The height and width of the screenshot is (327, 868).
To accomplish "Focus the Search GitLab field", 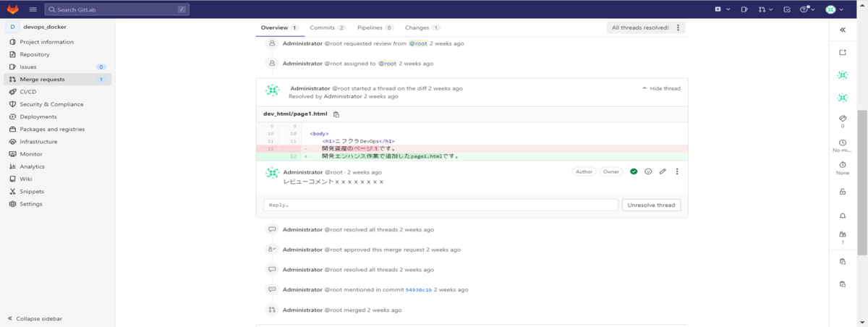I will pos(117,9).
